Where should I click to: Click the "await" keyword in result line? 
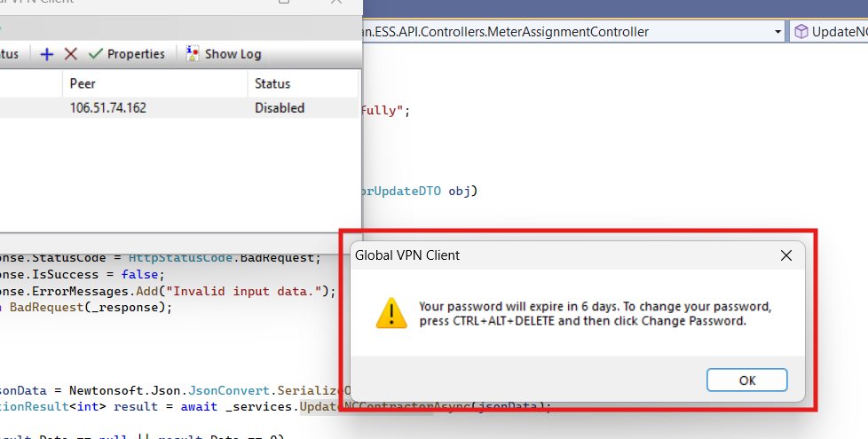tap(199, 407)
